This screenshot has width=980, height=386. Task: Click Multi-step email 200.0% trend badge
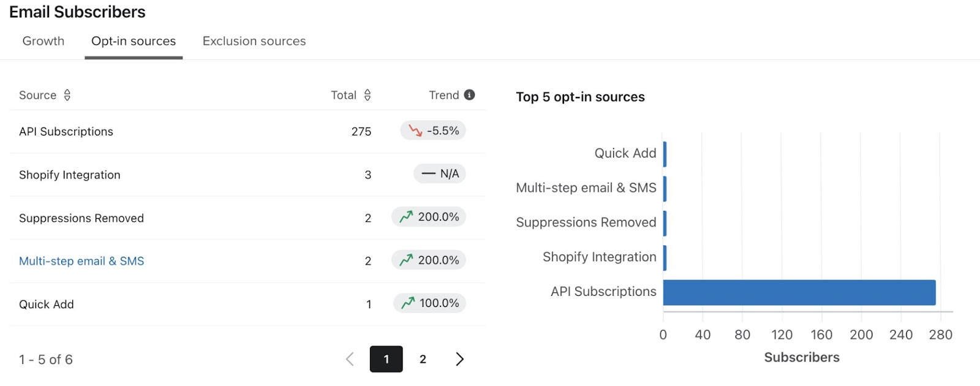click(429, 260)
